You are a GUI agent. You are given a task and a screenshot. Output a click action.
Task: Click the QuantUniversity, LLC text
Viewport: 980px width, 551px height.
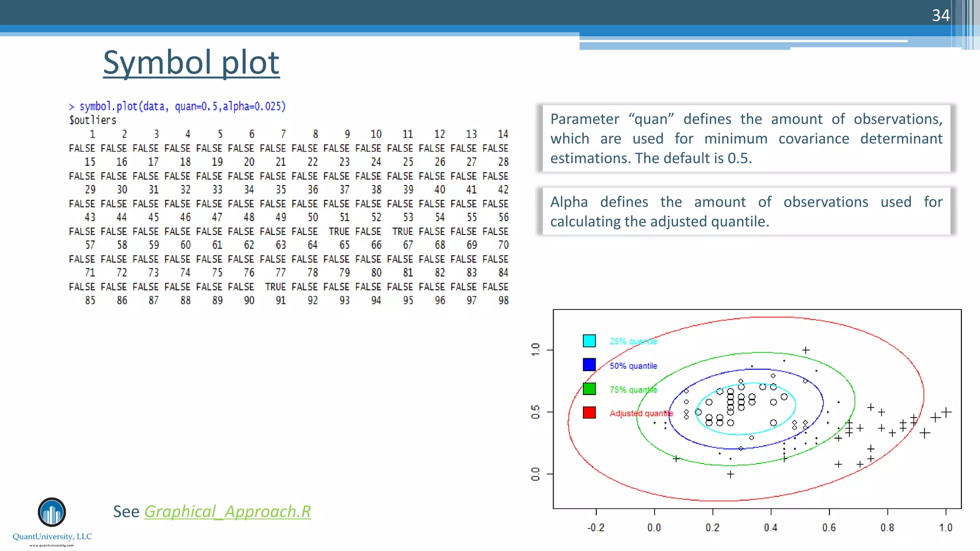click(52, 537)
